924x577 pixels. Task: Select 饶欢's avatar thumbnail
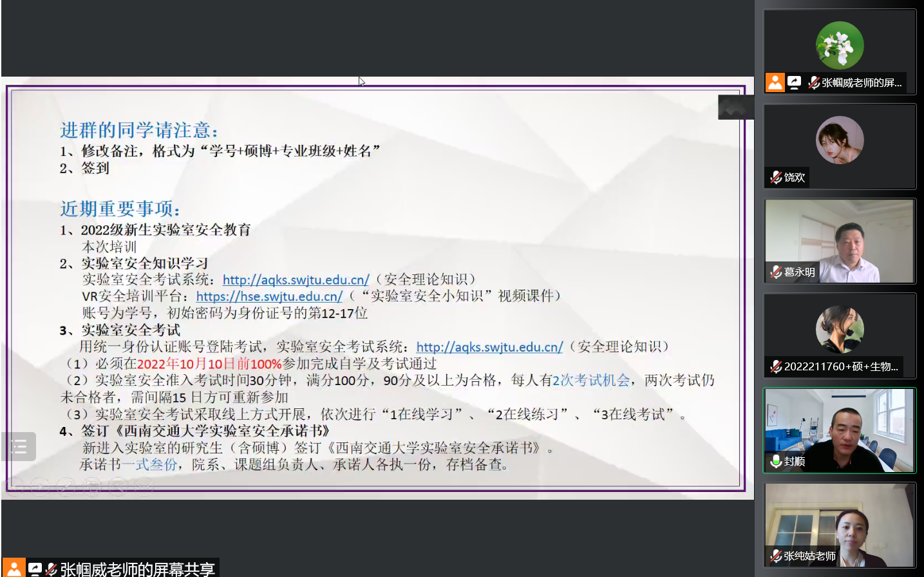click(x=839, y=138)
